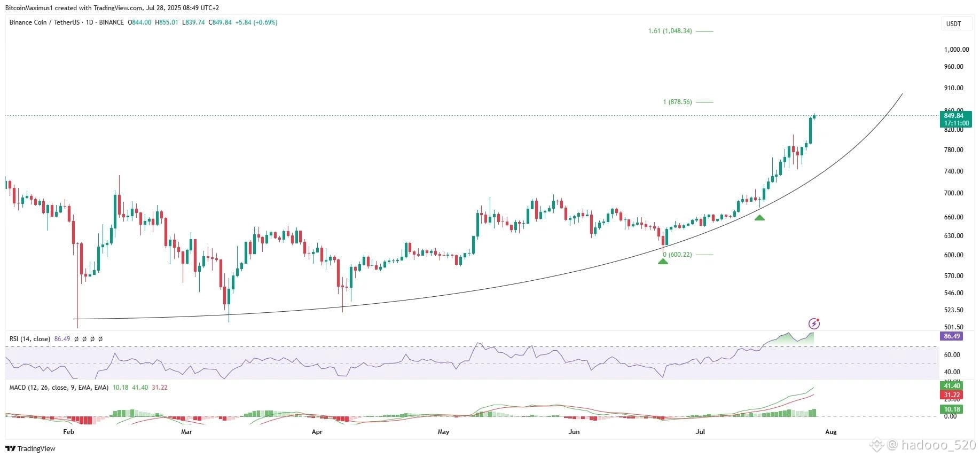Click the 740.00 price axis label

point(953,171)
